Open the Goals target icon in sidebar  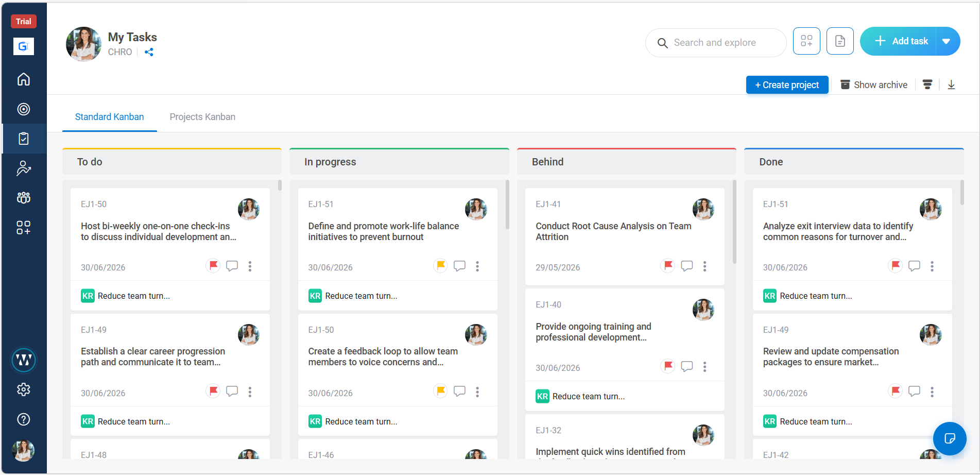(24, 109)
